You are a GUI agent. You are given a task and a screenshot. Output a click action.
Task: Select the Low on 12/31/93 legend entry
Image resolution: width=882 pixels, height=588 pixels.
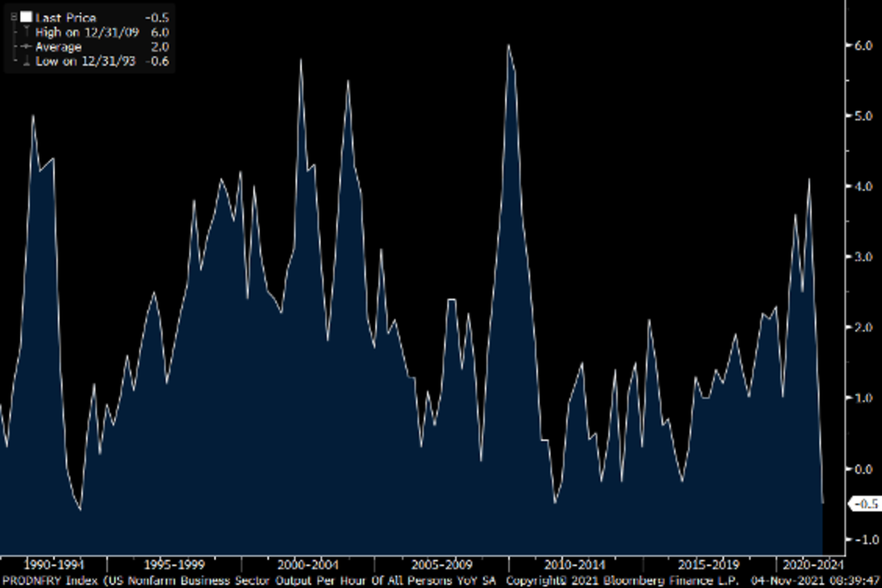click(85, 62)
